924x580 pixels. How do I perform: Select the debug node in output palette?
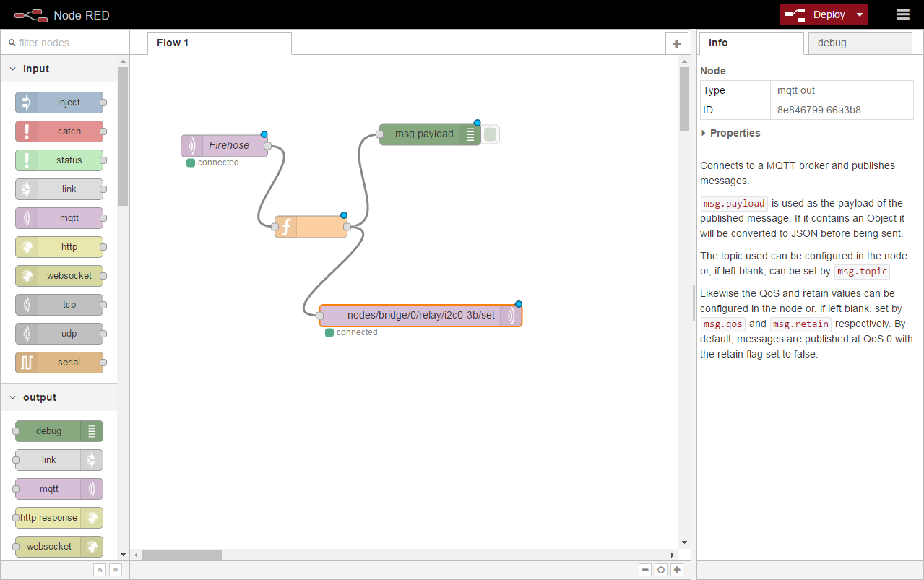pyautogui.click(x=59, y=431)
